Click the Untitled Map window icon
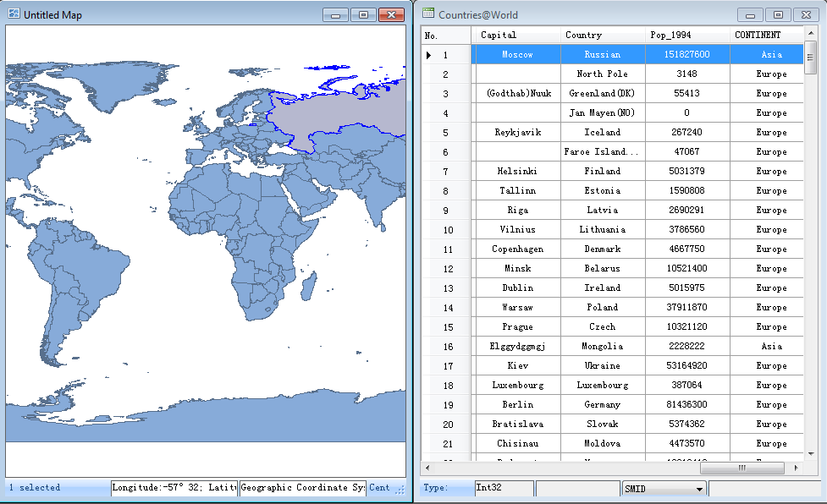Image resolution: width=827 pixels, height=504 pixels. click(x=14, y=14)
